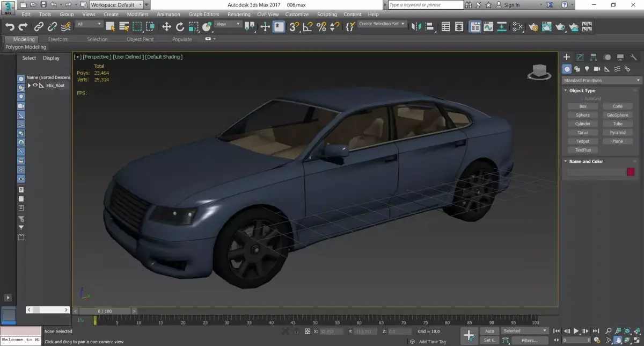Switch to Hierarchy panel tab
Screen dimensions: 644x346
pos(594,57)
